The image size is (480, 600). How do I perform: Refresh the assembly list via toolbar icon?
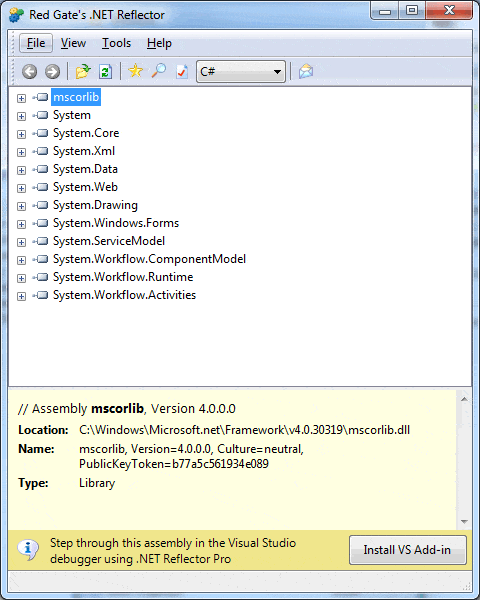pos(105,72)
